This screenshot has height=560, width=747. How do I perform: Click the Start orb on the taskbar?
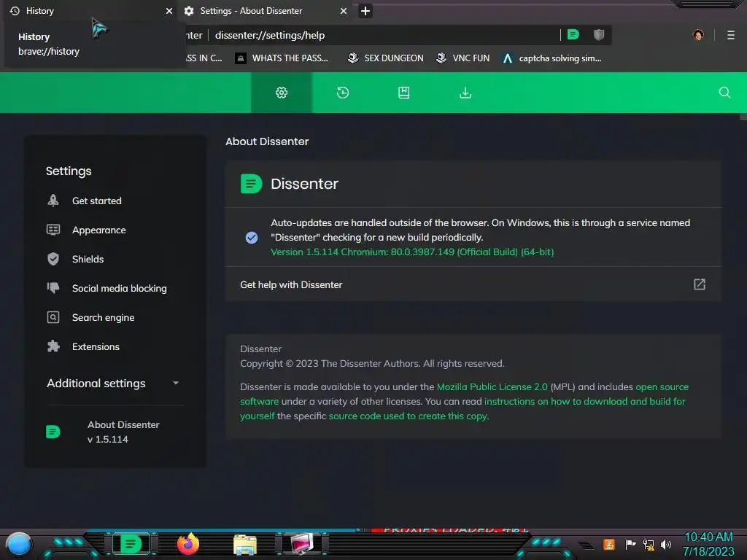tap(19, 544)
